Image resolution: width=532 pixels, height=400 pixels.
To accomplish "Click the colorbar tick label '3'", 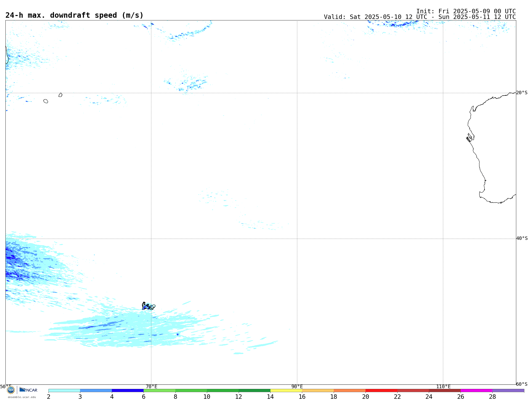I will pyautogui.click(x=80, y=397).
